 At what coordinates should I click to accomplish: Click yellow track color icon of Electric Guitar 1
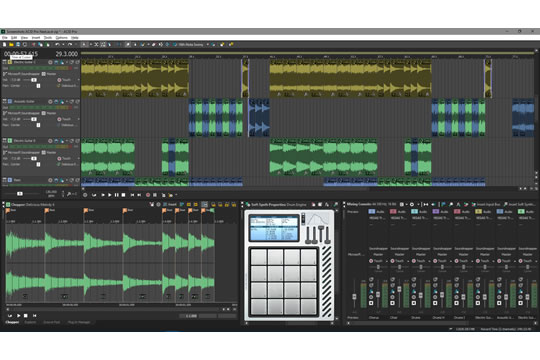tap(10, 62)
